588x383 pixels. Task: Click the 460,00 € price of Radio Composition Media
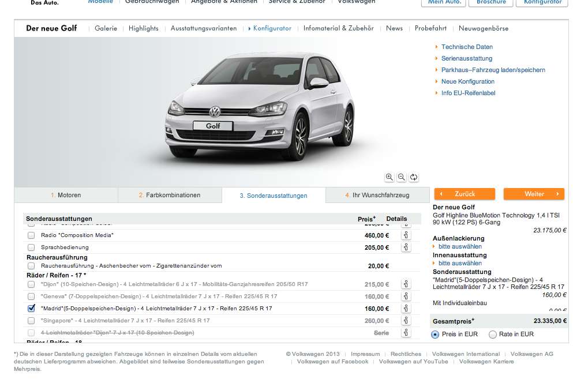pos(376,236)
